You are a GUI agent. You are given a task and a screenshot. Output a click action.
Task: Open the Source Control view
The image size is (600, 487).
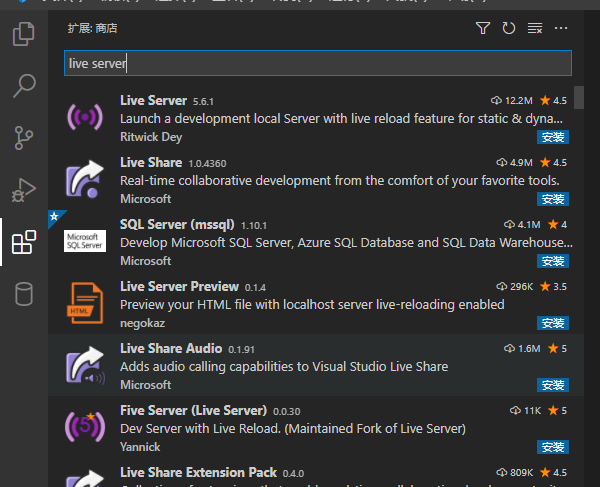23,138
